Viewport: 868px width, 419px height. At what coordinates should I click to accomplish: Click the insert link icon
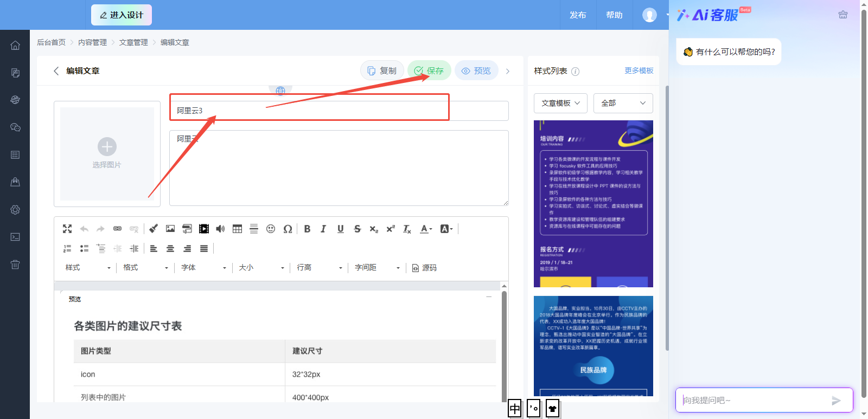click(117, 229)
